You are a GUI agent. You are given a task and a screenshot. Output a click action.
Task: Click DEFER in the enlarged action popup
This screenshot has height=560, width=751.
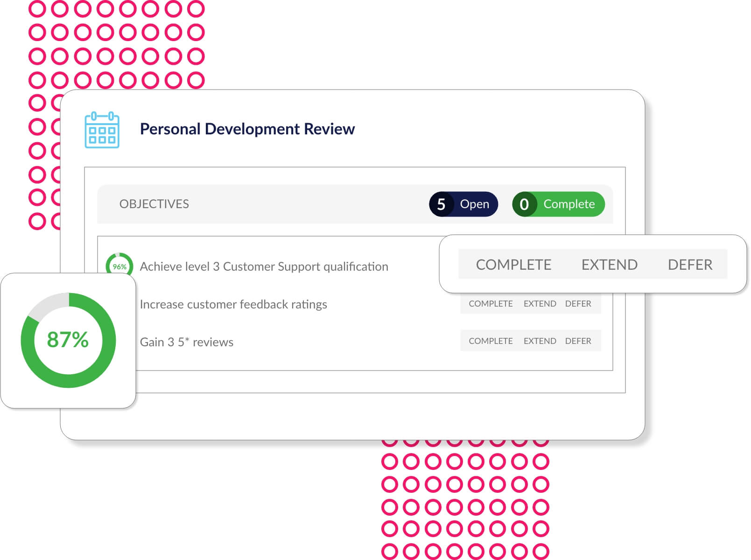tap(690, 265)
